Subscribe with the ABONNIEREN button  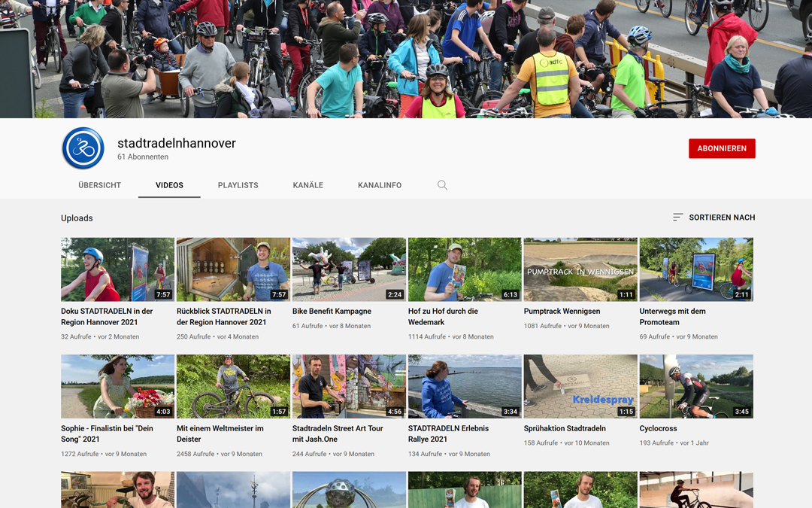[x=722, y=148]
